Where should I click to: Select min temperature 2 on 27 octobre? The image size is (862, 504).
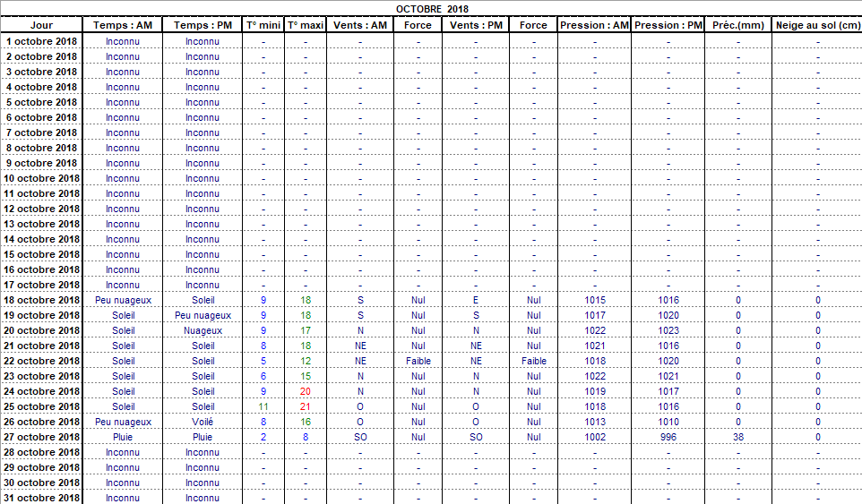click(263, 437)
